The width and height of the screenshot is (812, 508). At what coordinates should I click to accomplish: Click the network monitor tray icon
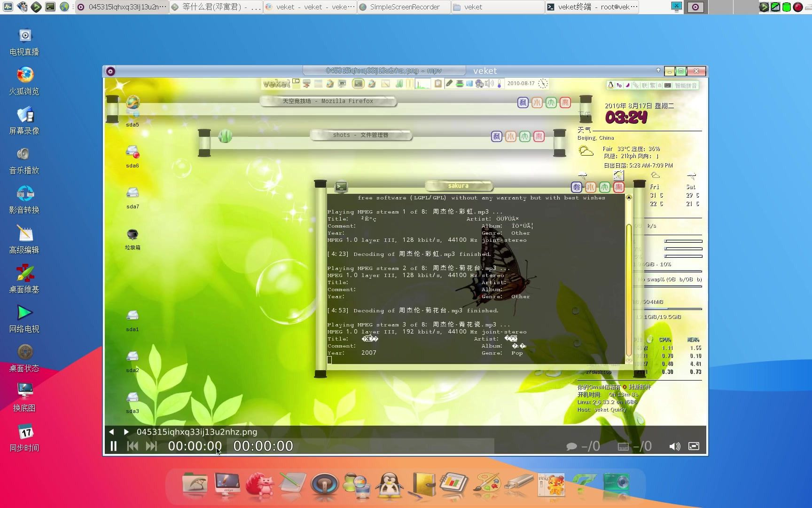pyautogui.click(x=776, y=7)
